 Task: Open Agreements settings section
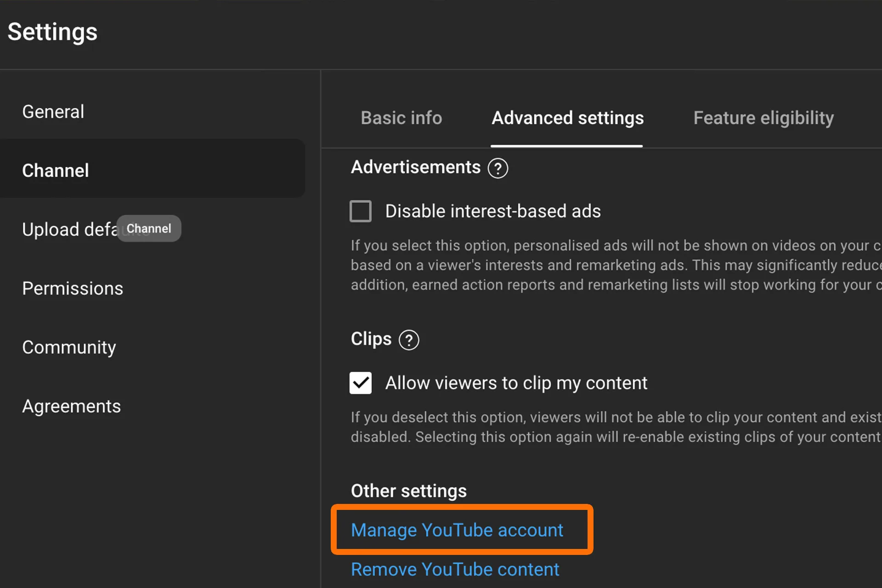(x=71, y=406)
